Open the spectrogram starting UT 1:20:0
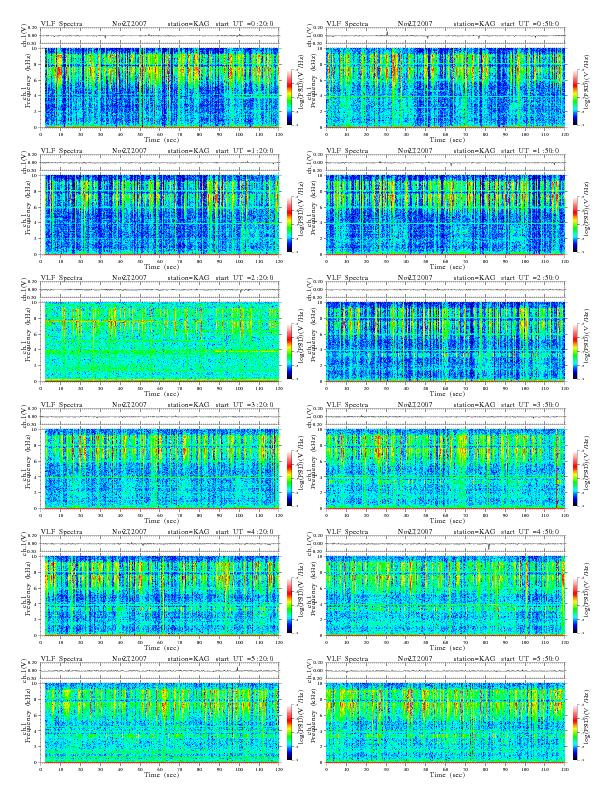 pyautogui.click(x=160, y=215)
